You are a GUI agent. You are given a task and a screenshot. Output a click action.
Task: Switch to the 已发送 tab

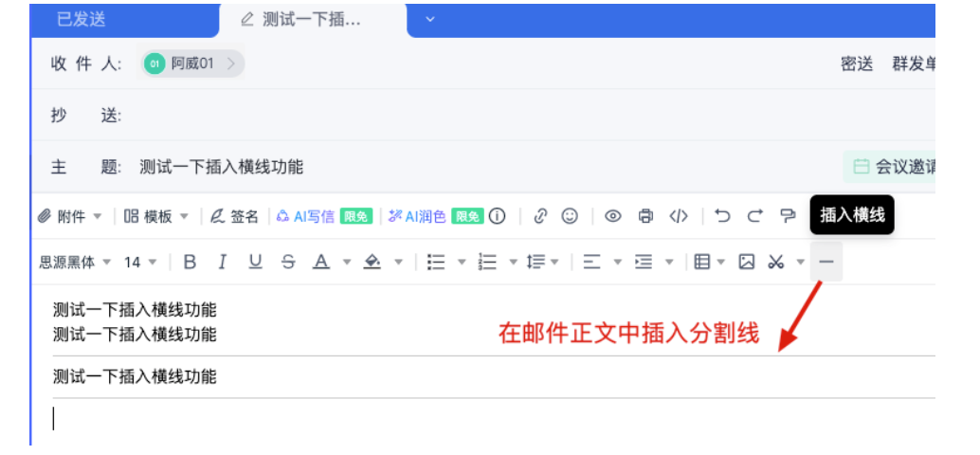[x=82, y=19]
